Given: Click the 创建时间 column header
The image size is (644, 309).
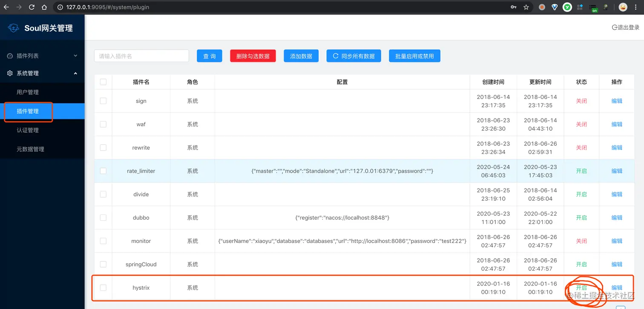Looking at the screenshot, I should [x=493, y=82].
